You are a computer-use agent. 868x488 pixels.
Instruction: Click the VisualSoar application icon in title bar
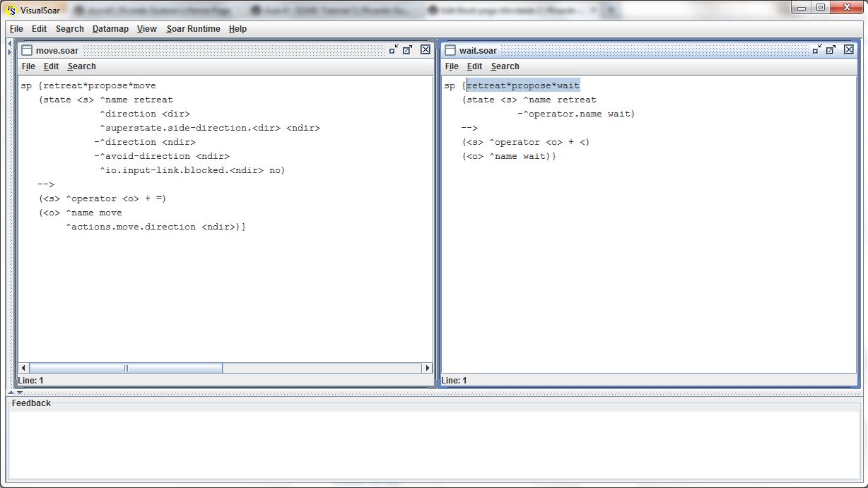coord(11,8)
